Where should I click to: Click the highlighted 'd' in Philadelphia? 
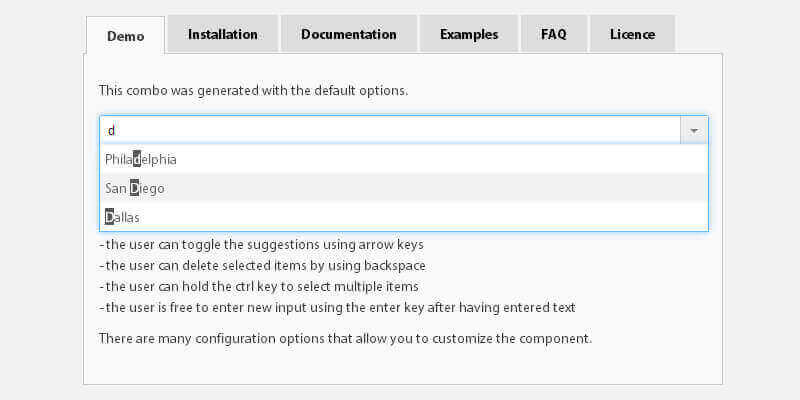[138, 159]
